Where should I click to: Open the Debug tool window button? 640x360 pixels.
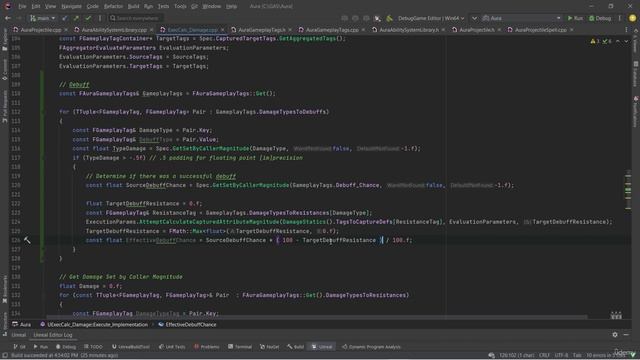(x=66, y=347)
